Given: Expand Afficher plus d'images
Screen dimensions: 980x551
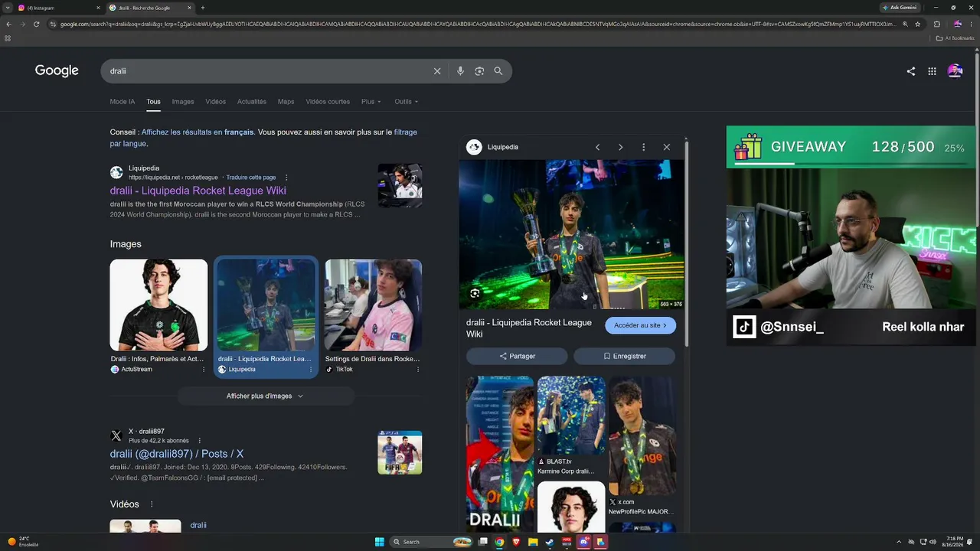Looking at the screenshot, I should click(x=265, y=396).
